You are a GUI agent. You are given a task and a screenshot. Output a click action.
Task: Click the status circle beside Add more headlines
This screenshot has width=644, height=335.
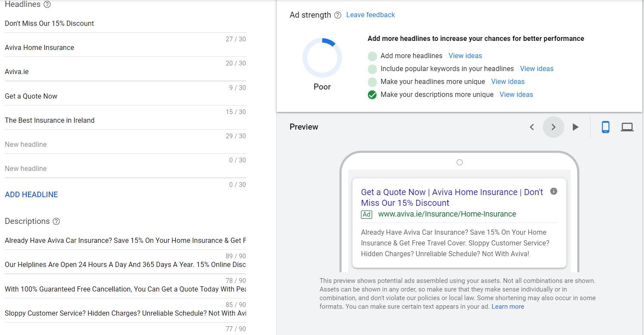[372, 56]
